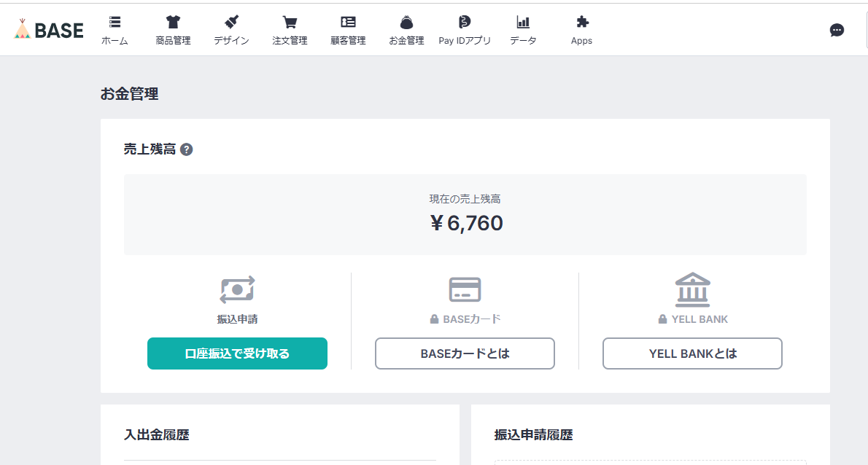Viewport: 868px width, 465px height.
Task: Click lock icon beside YELL BANK label
Action: point(662,319)
